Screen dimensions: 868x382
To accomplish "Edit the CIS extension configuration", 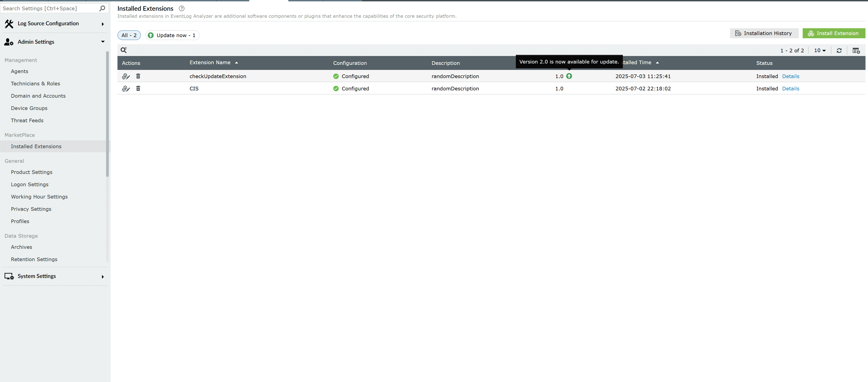I will coord(126,89).
